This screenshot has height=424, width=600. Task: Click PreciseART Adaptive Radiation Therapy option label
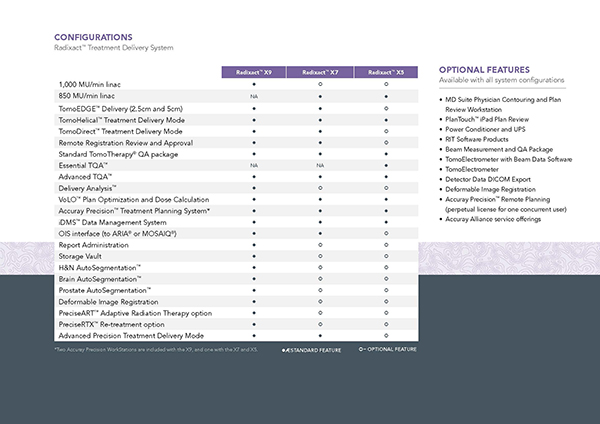[x=135, y=313]
